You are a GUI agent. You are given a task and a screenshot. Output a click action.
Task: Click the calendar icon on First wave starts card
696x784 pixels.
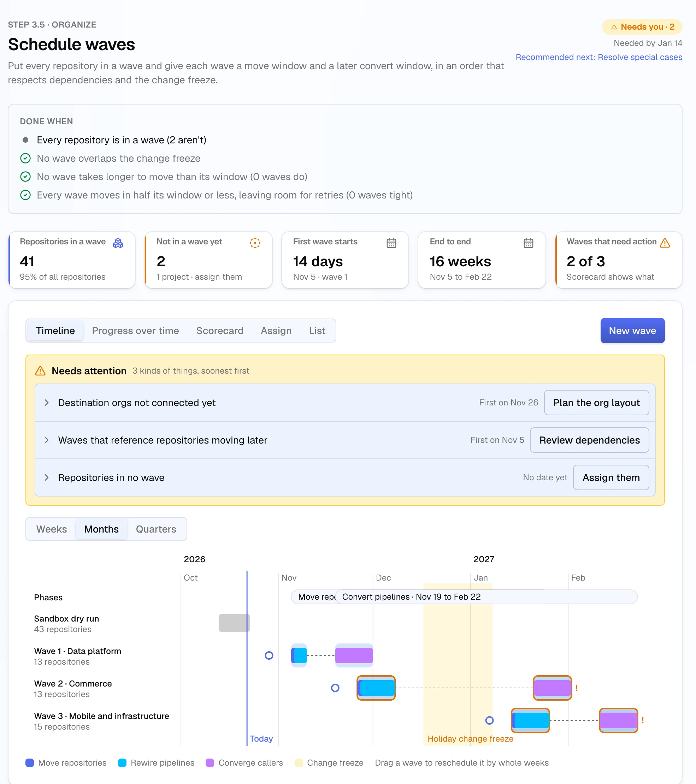click(391, 243)
